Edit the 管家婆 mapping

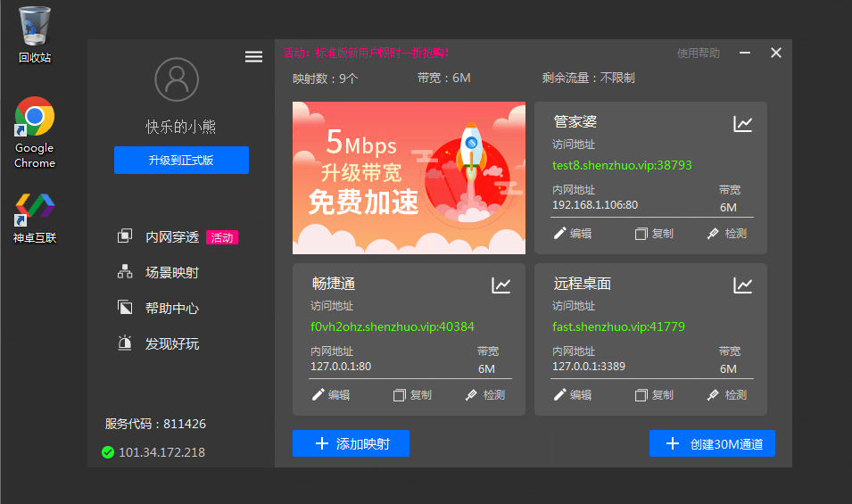click(x=572, y=234)
